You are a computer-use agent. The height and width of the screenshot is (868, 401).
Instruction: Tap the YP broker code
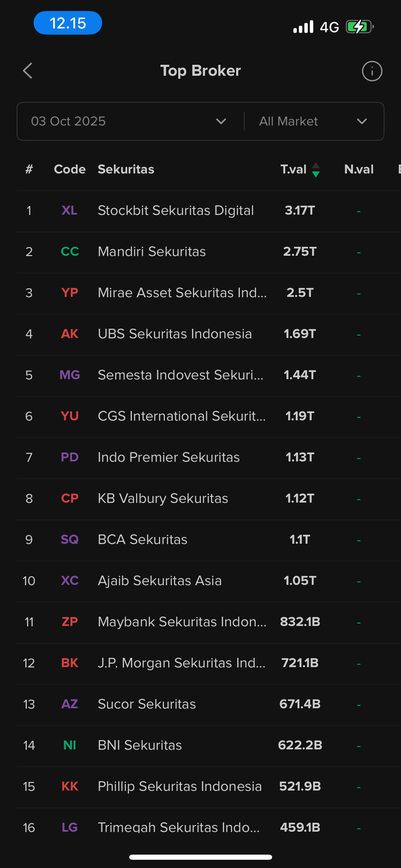coord(70,293)
